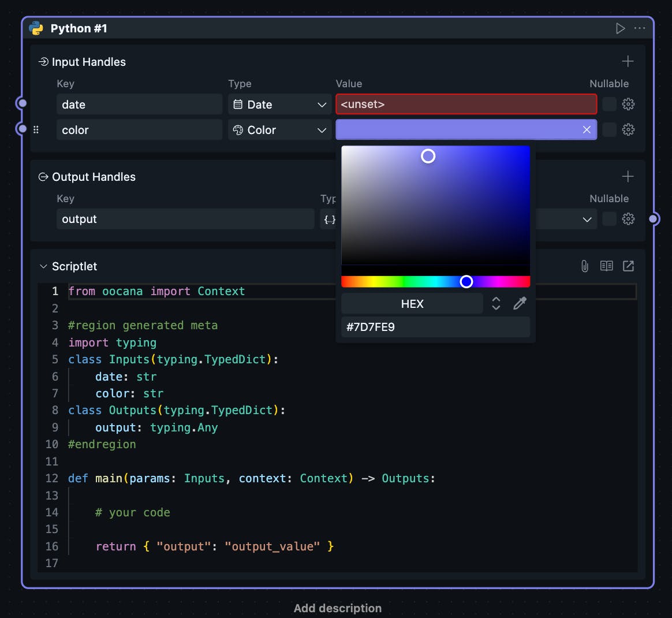
Task: Pick a screen color with the eyedropper
Action: click(520, 304)
